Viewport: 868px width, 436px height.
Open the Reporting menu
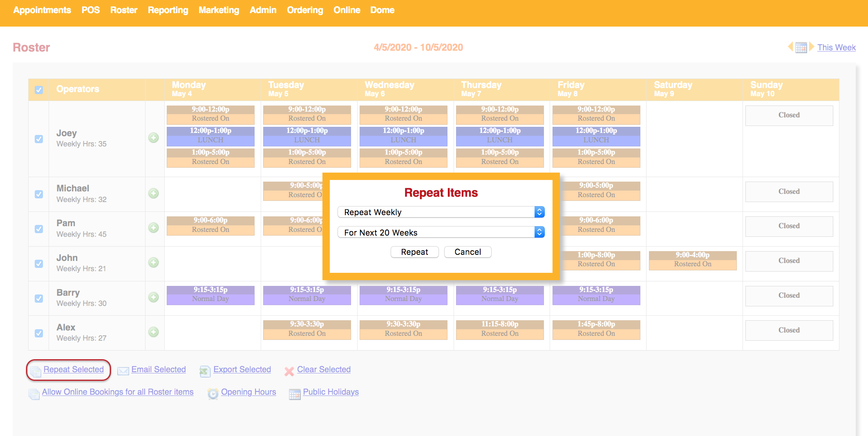168,10
